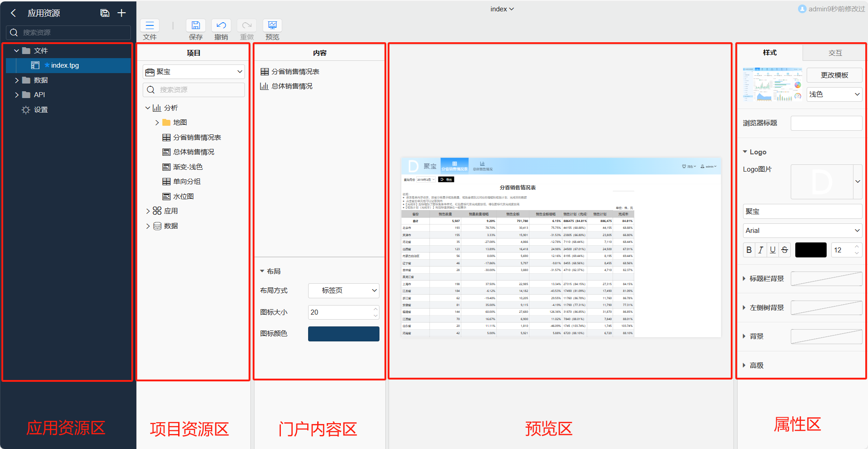Open the 聚宝 project dropdown
This screenshot has width=868, height=449.
coord(194,72)
